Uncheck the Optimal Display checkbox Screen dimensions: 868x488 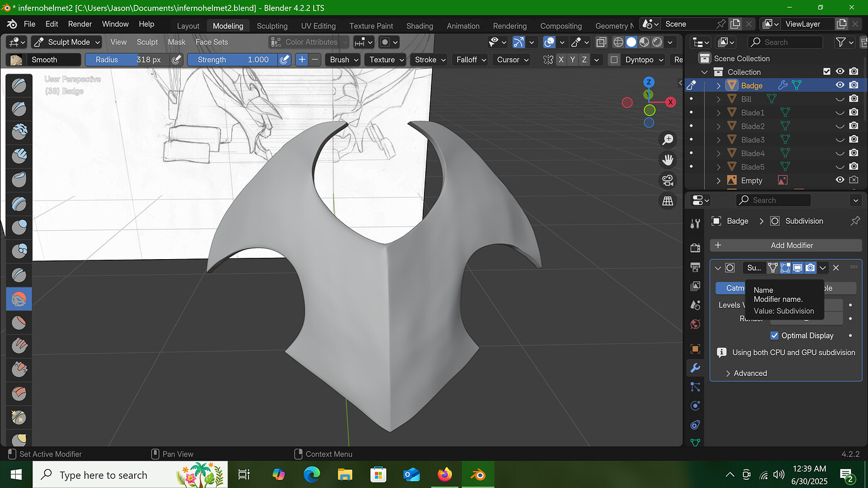774,336
